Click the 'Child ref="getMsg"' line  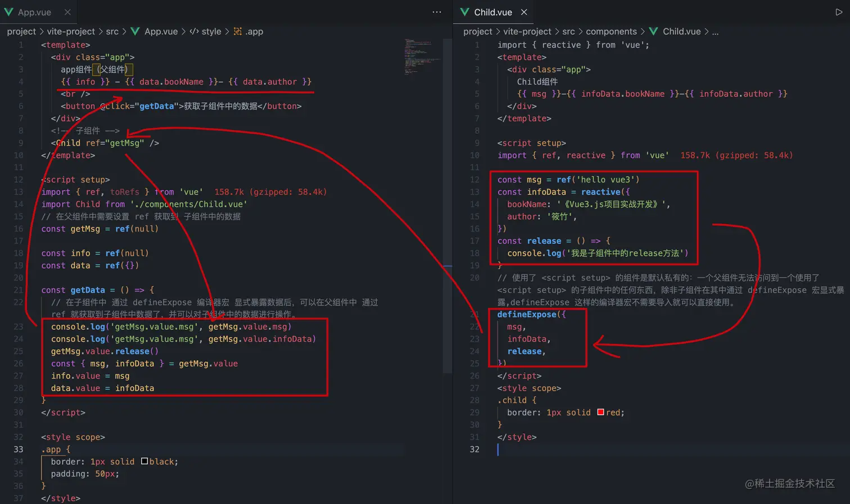(105, 143)
